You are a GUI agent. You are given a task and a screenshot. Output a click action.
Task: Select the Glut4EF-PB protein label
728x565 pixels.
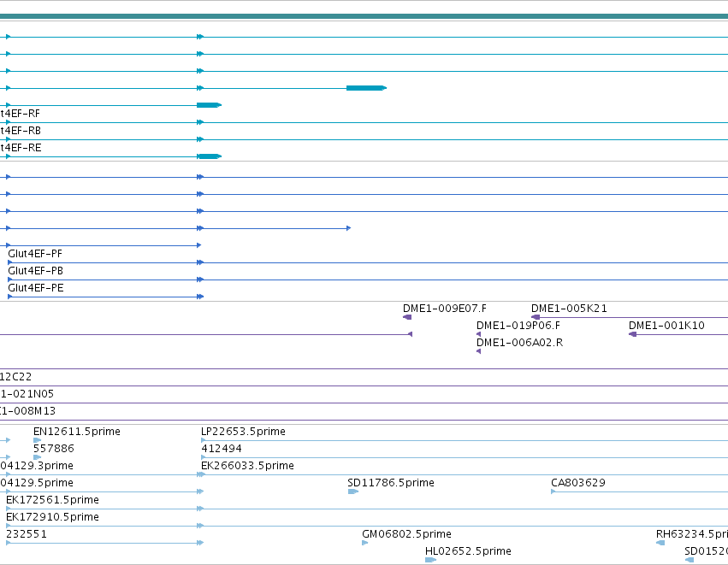[x=35, y=271]
